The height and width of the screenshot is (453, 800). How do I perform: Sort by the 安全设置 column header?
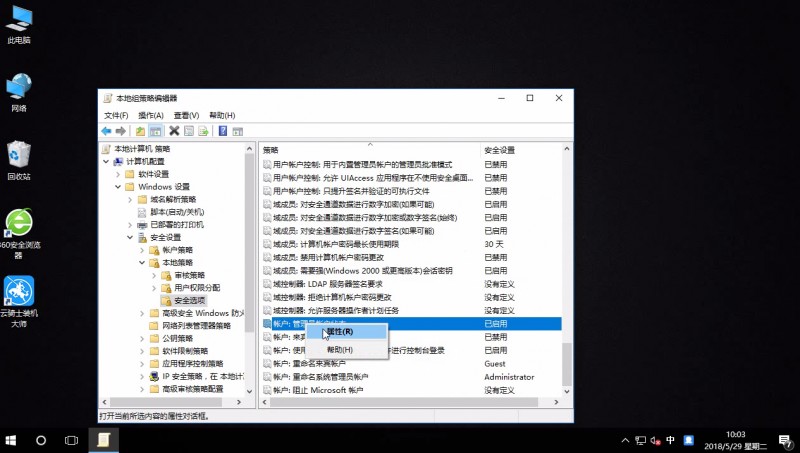click(x=520, y=149)
